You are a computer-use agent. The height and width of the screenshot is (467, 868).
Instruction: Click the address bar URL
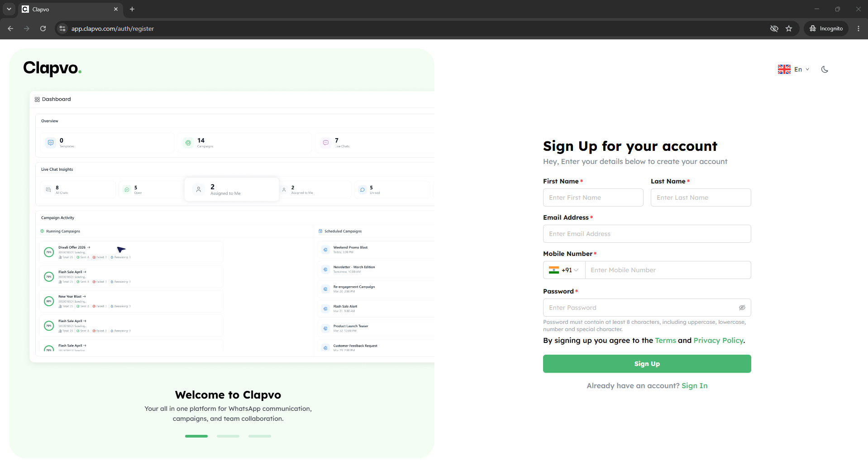113,29
